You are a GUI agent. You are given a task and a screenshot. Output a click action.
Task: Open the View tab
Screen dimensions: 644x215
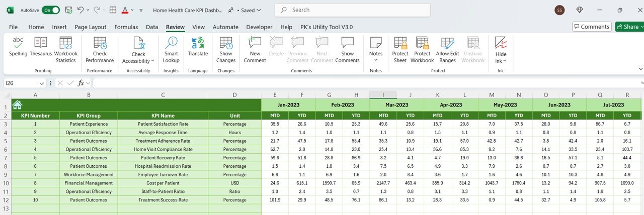(199, 27)
